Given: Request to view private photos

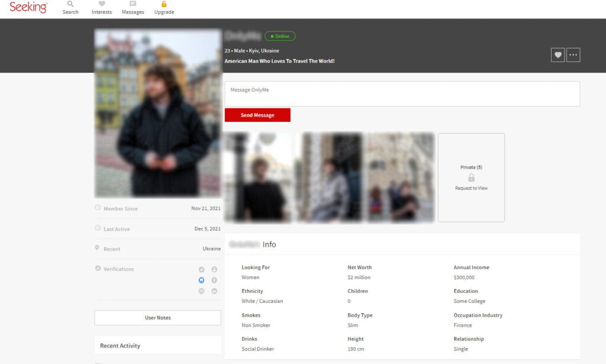Looking at the screenshot, I should [471, 188].
